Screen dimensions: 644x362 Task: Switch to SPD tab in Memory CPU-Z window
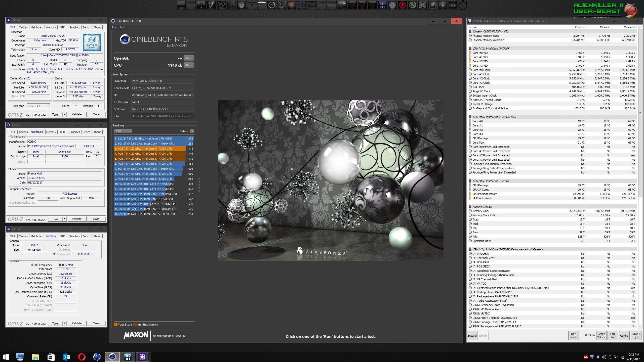pyautogui.click(x=63, y=236)
